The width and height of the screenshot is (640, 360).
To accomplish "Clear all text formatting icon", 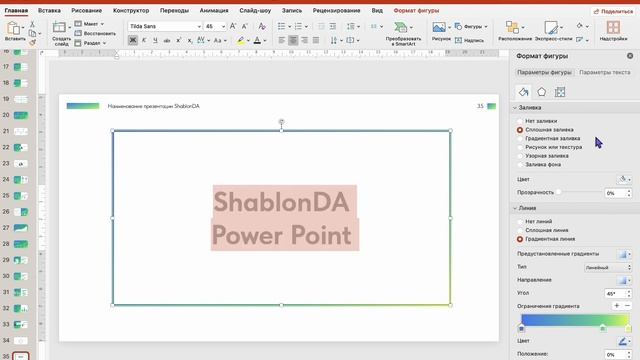I will (262, 26).
